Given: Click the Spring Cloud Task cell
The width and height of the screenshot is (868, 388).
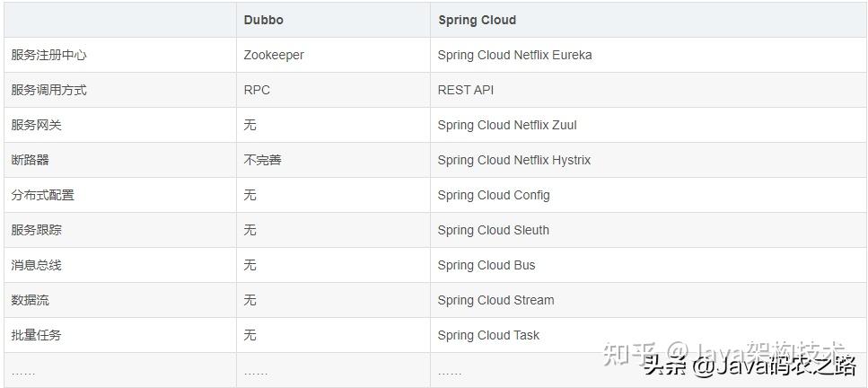Looking at the screenshot, I should pos(488,335).
